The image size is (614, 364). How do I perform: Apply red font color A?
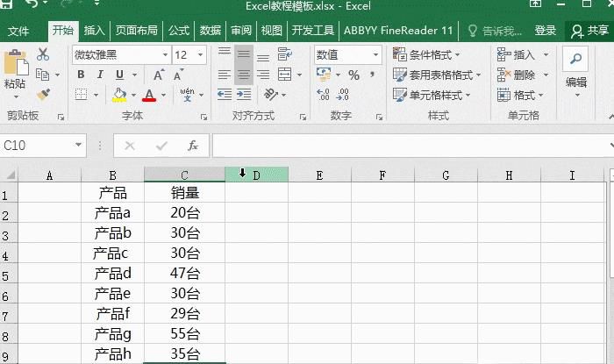[x=149, y=95]
